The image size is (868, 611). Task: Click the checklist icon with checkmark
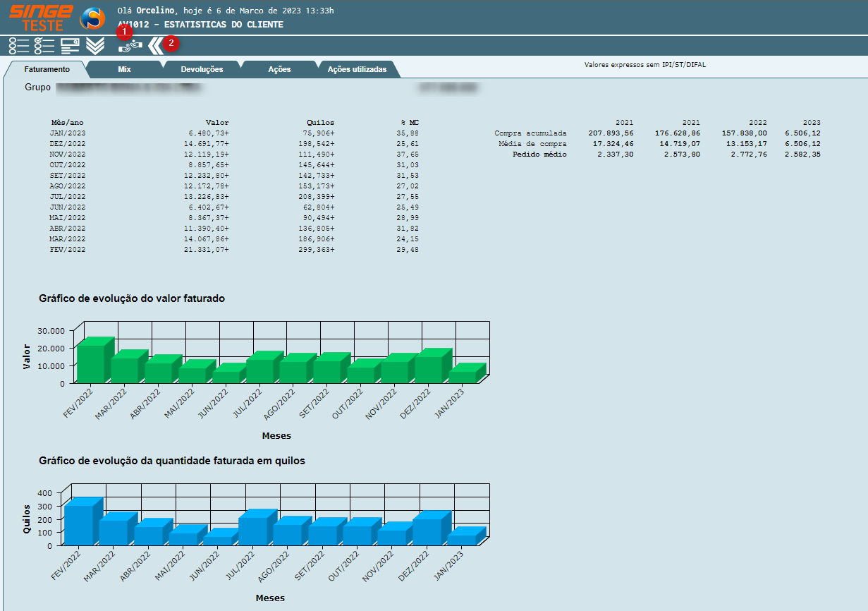44,46
